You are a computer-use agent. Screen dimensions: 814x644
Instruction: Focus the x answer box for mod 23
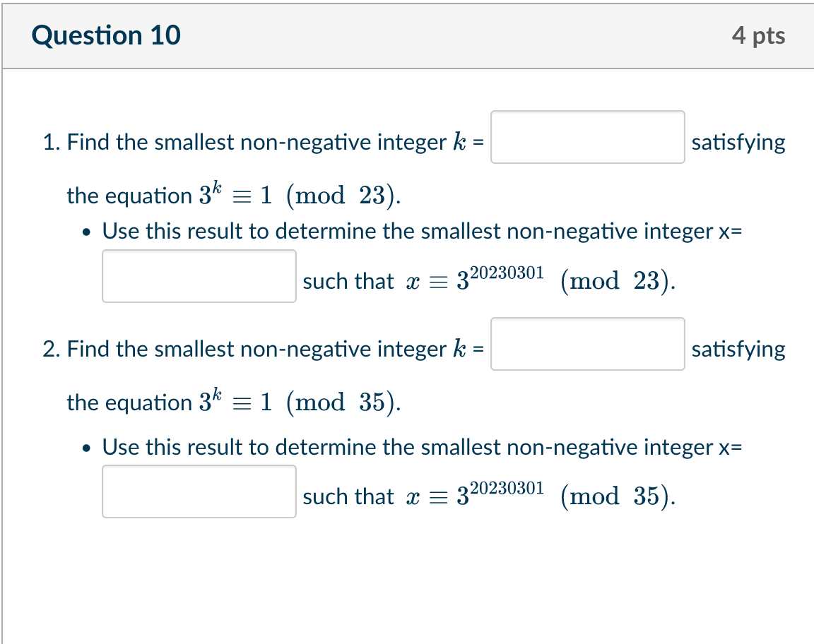click(199, 276)
